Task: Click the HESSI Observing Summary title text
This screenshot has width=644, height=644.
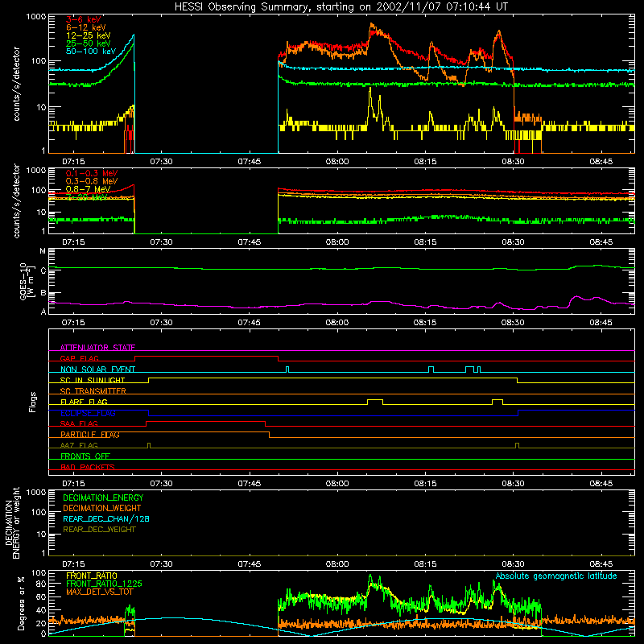Action: click(341, 7)
